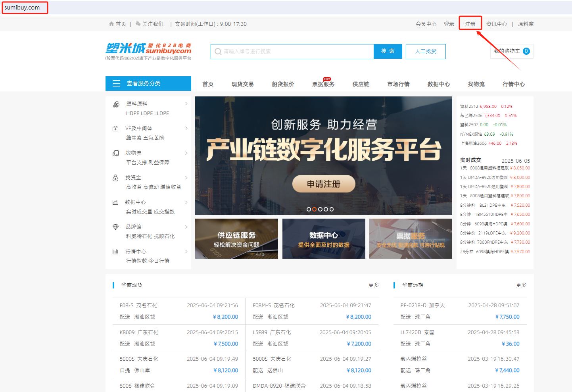The image size is (572, 392).
Task: Expand the 找资金 category arrow
Action: point(186,178)
